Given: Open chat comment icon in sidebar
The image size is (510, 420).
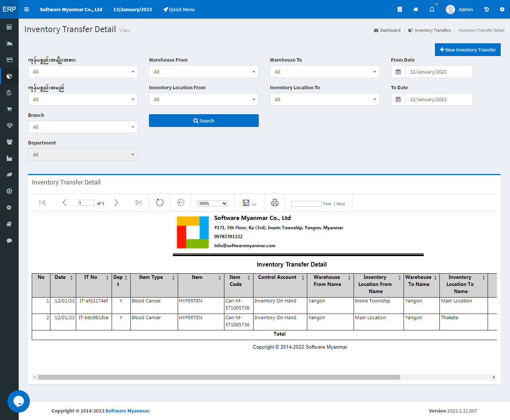Looking at the screenshot, I should pos(9,240).
